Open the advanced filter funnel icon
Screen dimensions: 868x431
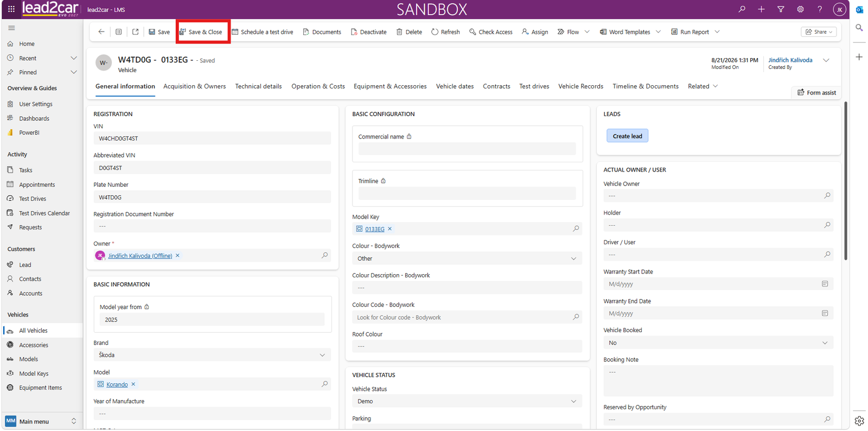click(781, 9)
